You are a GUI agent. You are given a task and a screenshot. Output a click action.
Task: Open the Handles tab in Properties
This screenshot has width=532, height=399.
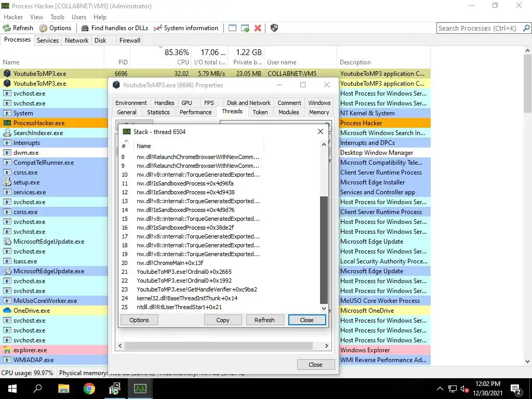[164, 103]
